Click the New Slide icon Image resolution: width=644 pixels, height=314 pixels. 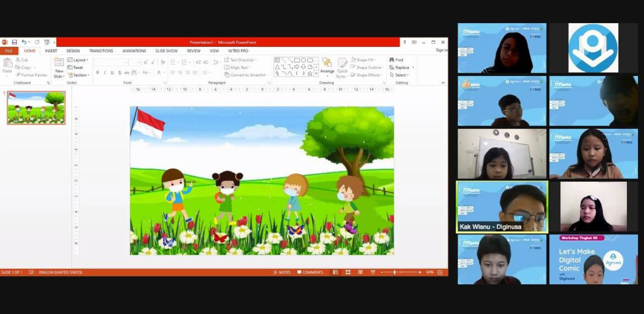coord(59,62)
